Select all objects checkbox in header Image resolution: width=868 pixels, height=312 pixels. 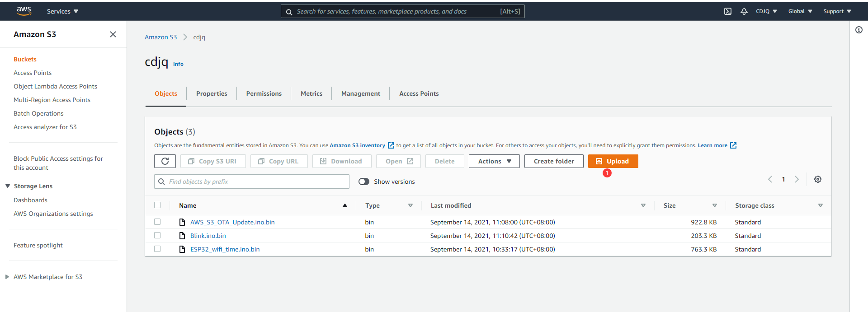[157, 205]
